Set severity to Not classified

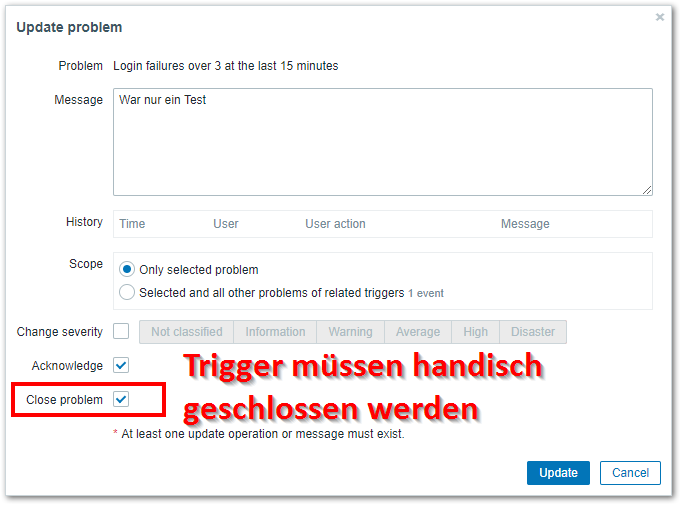coord(187,332)
